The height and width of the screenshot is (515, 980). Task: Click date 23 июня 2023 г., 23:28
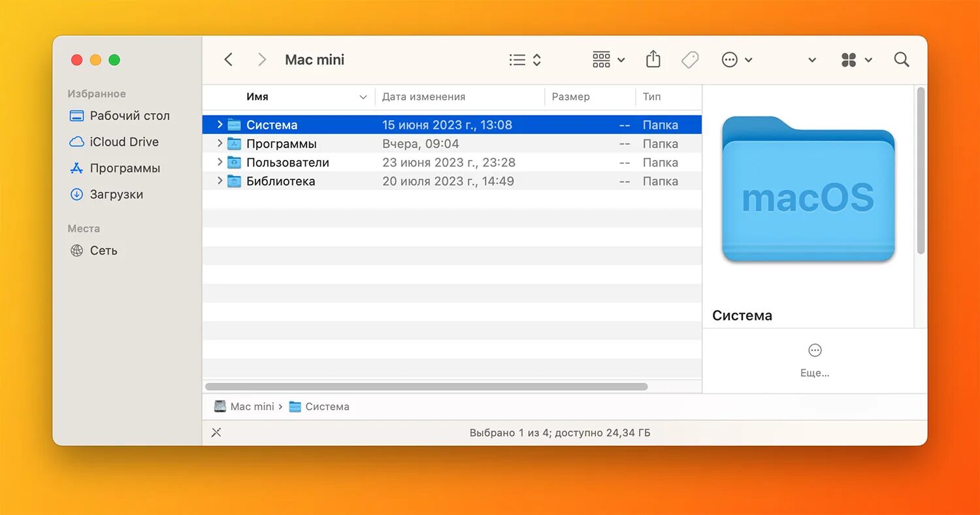(449, 163)
